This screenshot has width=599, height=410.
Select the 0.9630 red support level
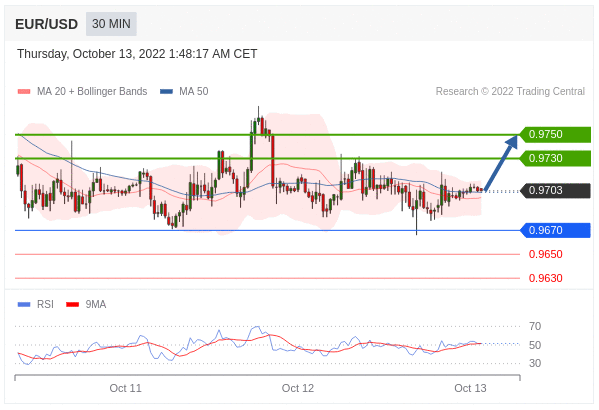point(546,278)
